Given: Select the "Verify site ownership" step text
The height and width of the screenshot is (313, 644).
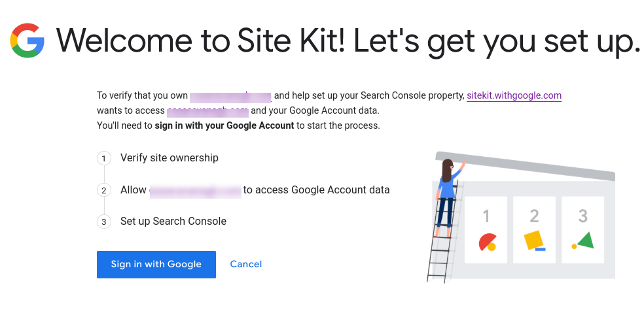Looking at the screenshot, I should click(170, 158).
